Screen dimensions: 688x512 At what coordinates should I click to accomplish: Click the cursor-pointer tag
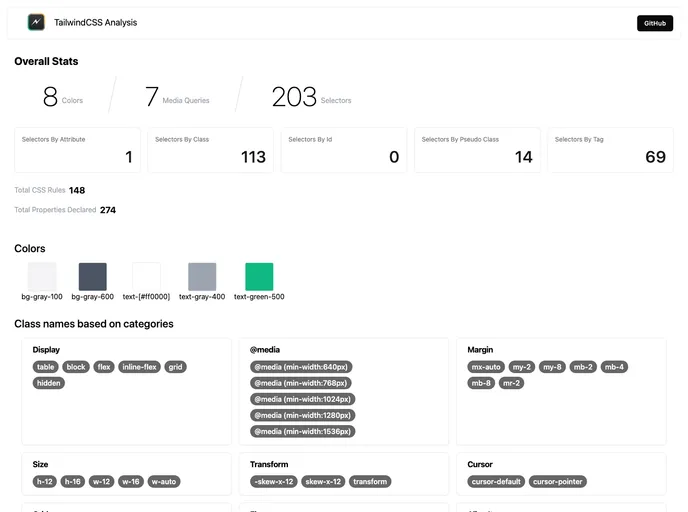point(558,481)
